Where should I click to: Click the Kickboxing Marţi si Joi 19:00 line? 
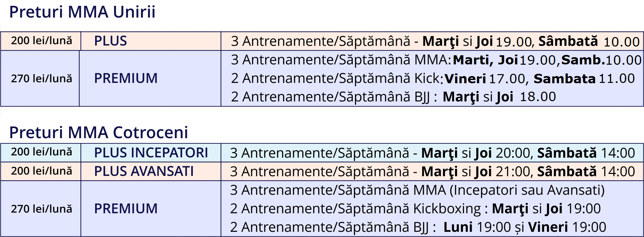coord(415,209)
